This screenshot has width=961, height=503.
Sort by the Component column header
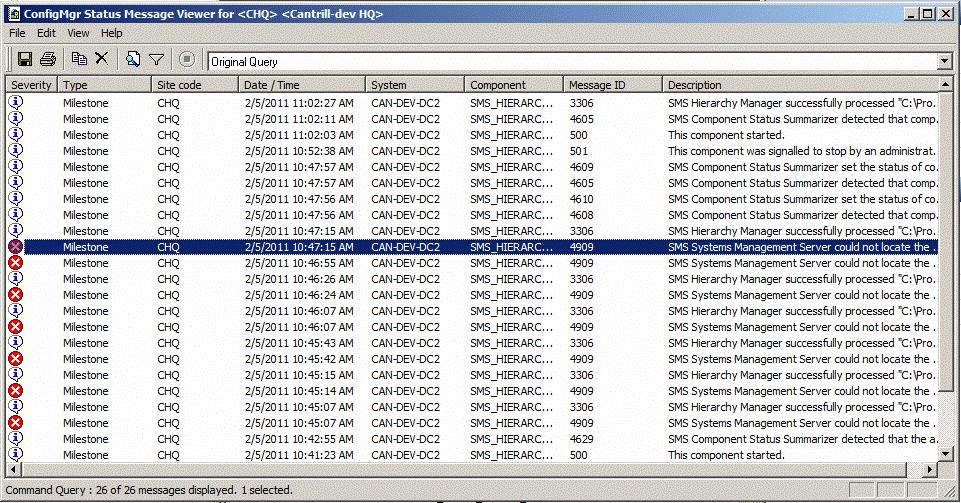514,85
